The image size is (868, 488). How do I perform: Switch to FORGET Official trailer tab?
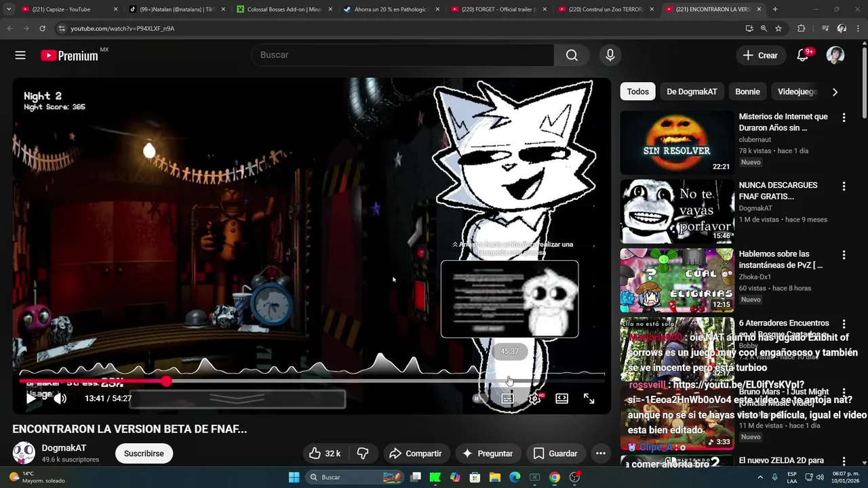tap(498, 9)
